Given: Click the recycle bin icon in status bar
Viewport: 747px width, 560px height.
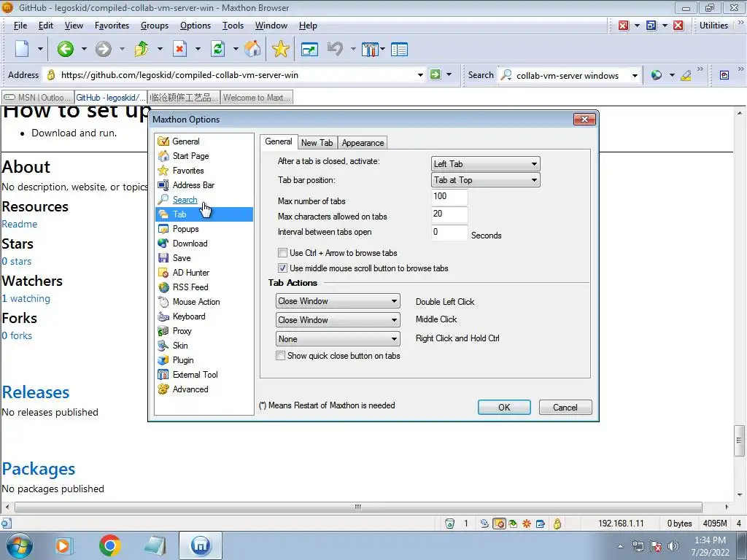Looking at the screenshot, I should pos(449,524).
